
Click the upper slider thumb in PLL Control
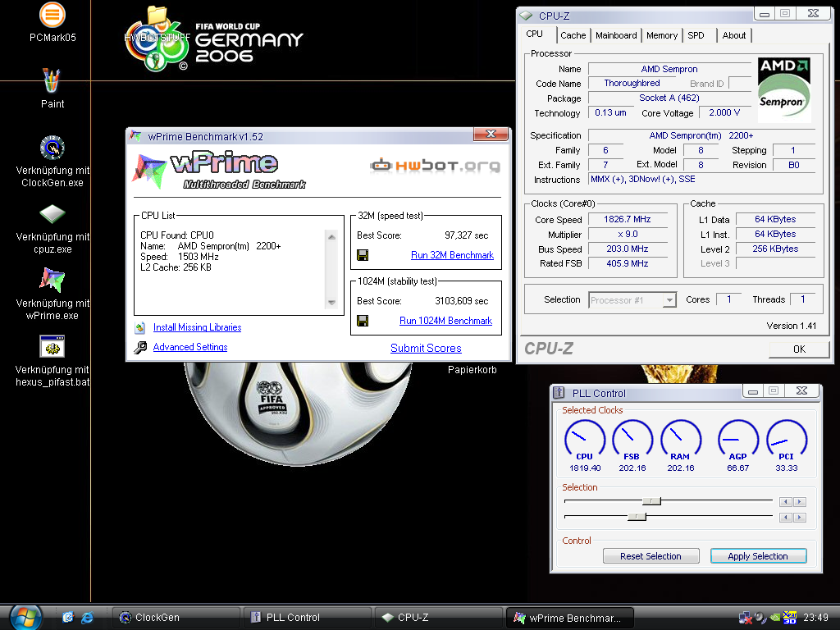[651, 501]
